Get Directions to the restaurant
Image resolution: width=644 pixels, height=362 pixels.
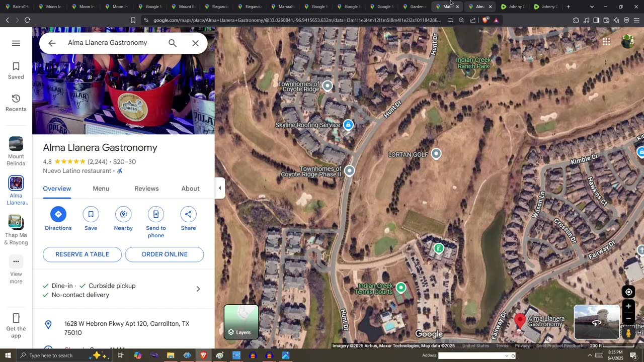tap(58, 219)
